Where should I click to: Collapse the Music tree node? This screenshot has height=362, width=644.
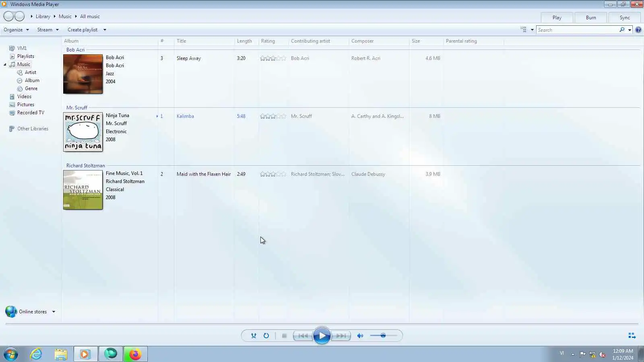[x=5, y=64]
